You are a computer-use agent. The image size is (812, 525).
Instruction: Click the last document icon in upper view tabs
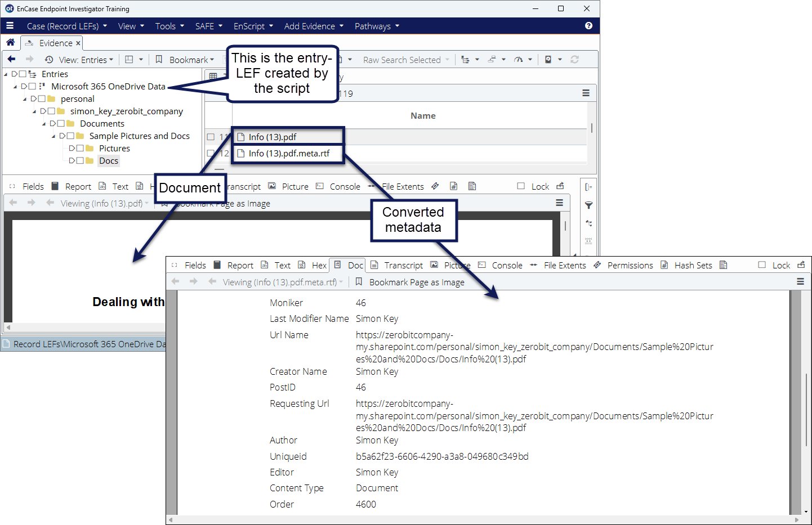coord(472,186)
